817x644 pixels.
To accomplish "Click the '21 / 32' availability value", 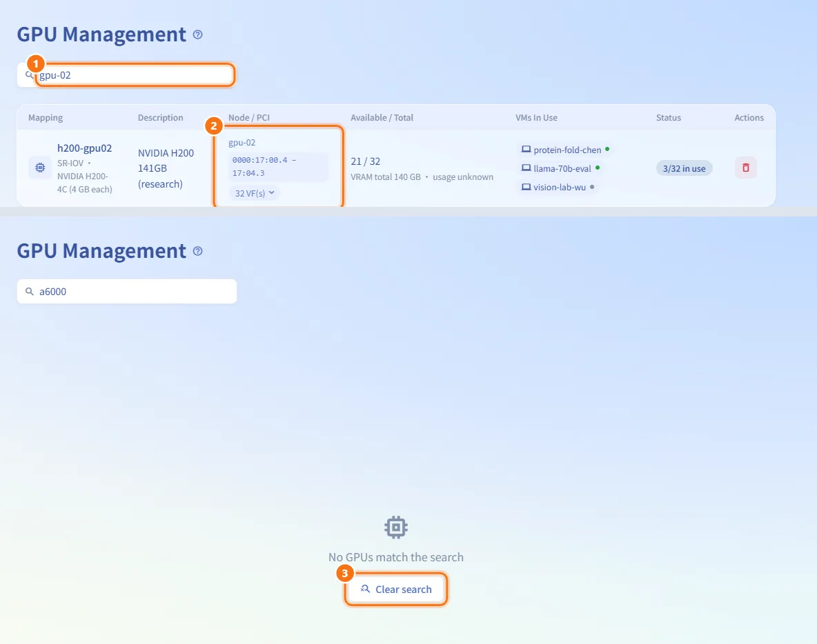I will click(365, 161).
